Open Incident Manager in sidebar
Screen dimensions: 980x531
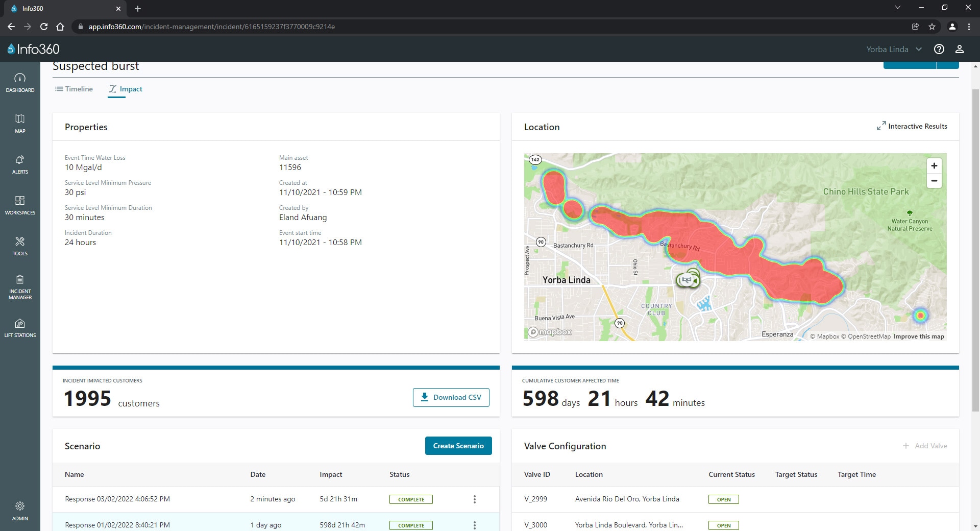pos(20,286)
